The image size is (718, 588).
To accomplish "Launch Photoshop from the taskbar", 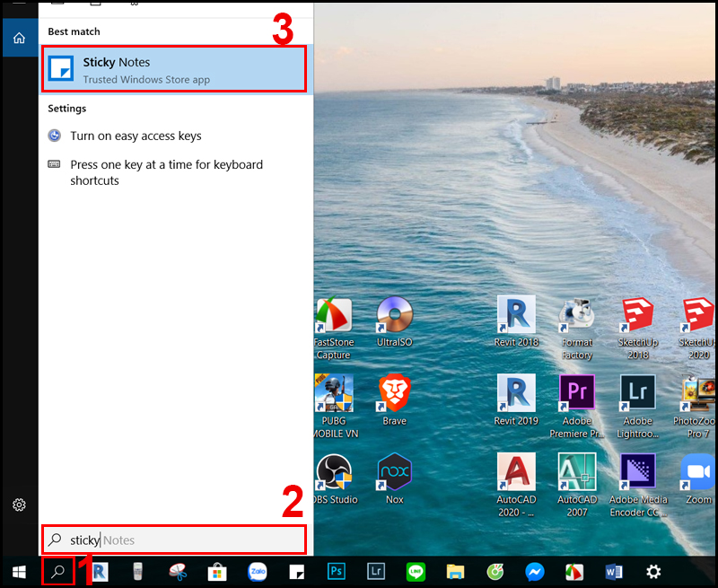I will (x=337, y=572).
